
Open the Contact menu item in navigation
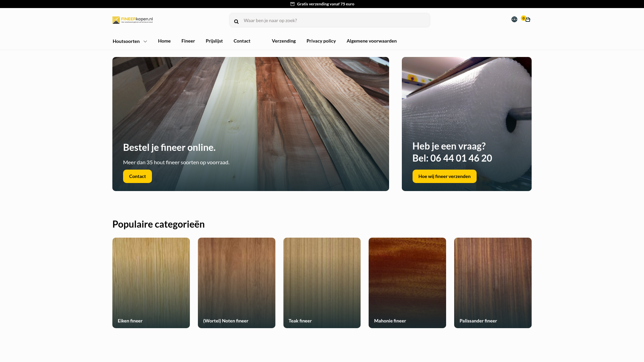[x=242, y=41]
